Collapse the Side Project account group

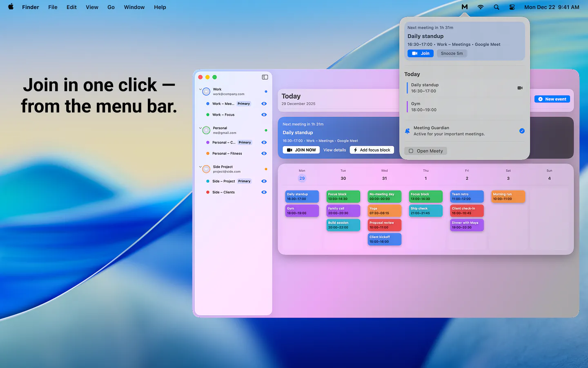pyautogui.click(x=200, y=167)
